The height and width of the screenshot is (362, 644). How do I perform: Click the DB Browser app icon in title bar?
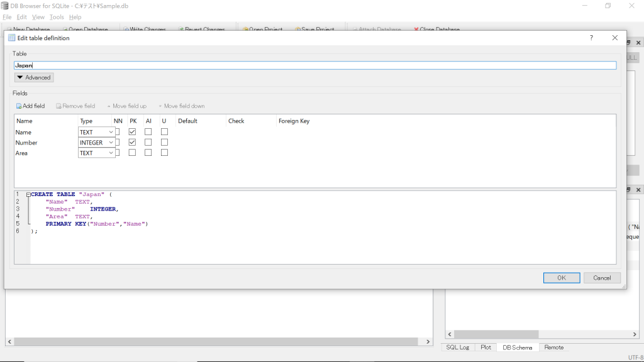click(5, 6)
